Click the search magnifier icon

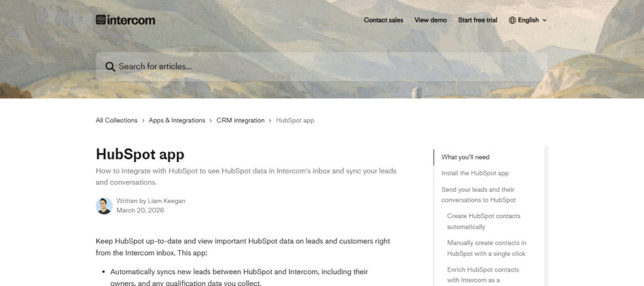point(109,67)
